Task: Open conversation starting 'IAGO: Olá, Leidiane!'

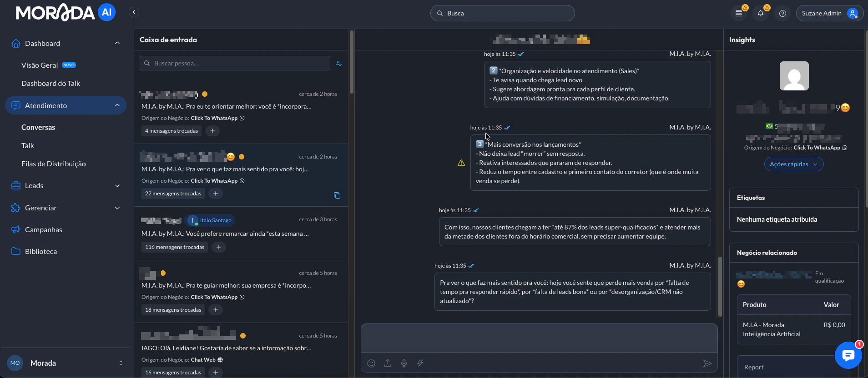Action: (x=241, y=350)
